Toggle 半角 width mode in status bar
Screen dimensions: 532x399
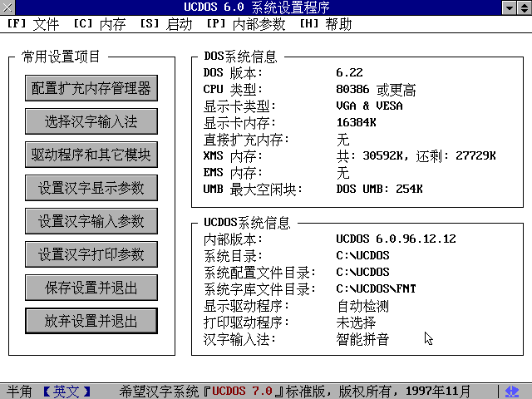click(19, 391)
